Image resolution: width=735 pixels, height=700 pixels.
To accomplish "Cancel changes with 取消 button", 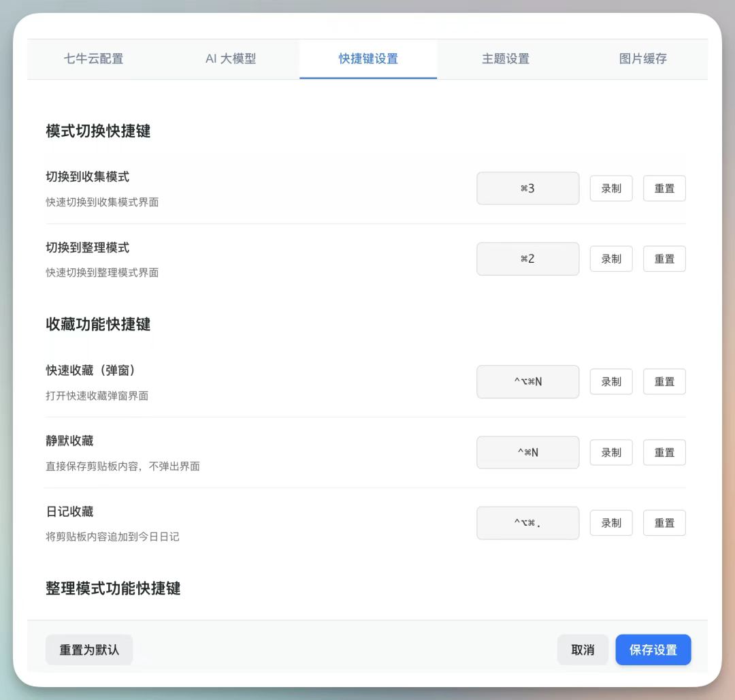I will [583, 650].
